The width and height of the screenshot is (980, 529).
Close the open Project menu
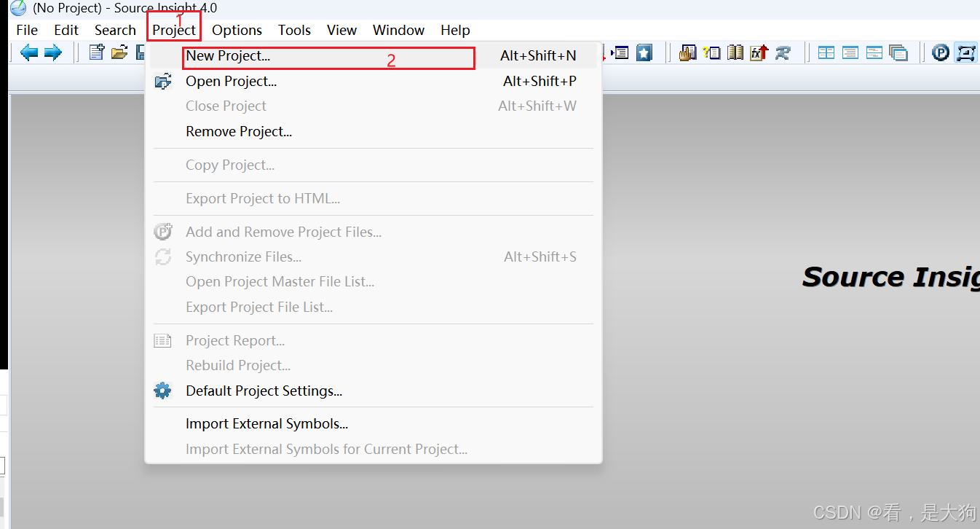pos(174,30)
